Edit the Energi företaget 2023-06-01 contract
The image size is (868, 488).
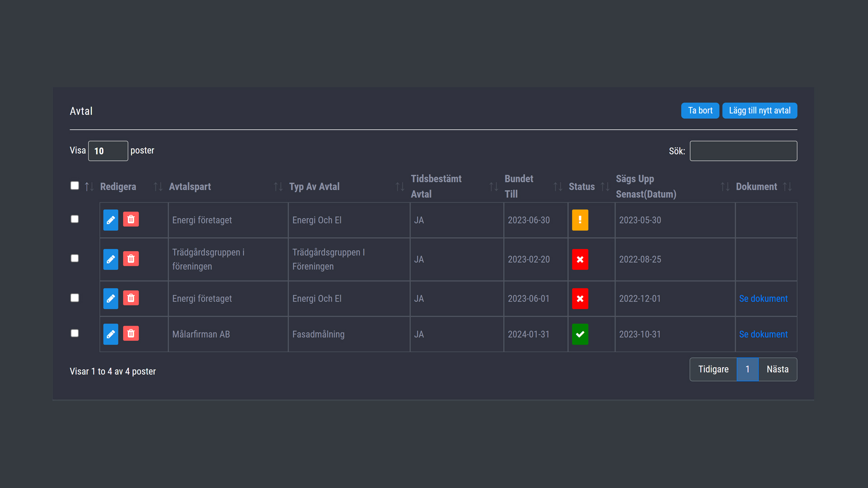pyautogui.click(x=111, y=299)
